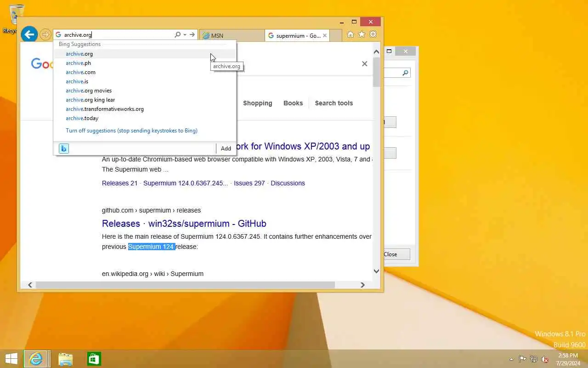Clear the Google search box with X
The image size is (588, 368).
click(364, 64)
